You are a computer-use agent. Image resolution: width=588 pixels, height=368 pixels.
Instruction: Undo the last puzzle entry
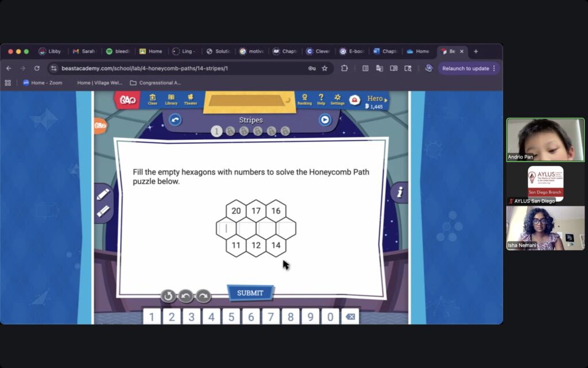pos(185,296)
